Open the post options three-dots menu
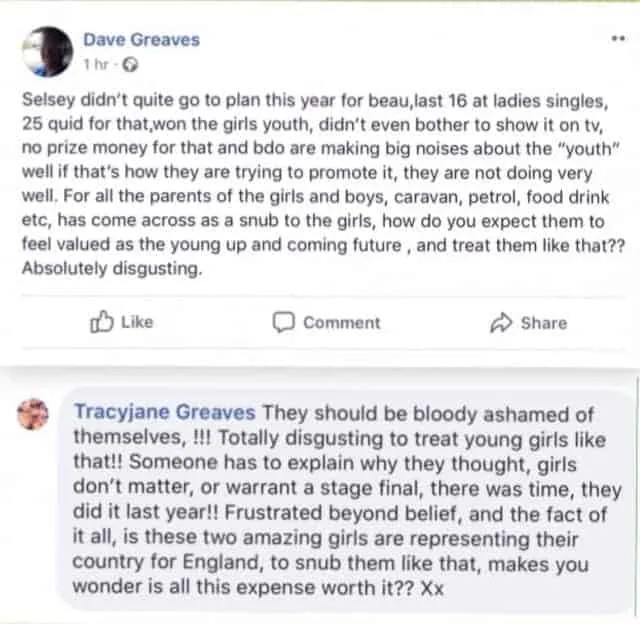640x624 pixels. 617,37
